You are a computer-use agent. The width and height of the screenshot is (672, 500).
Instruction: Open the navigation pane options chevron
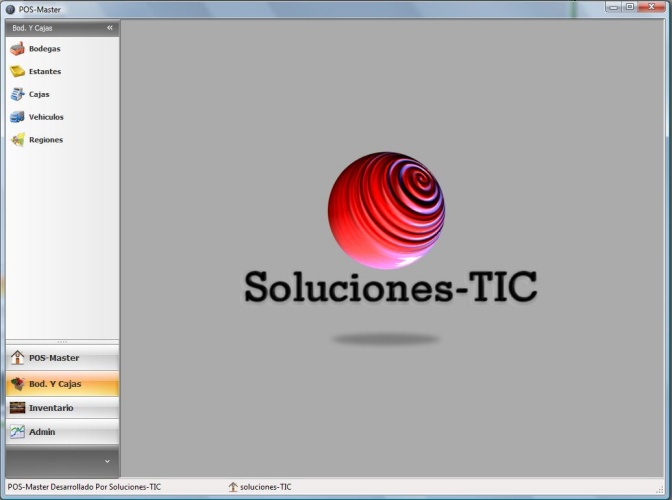[107, 461]
